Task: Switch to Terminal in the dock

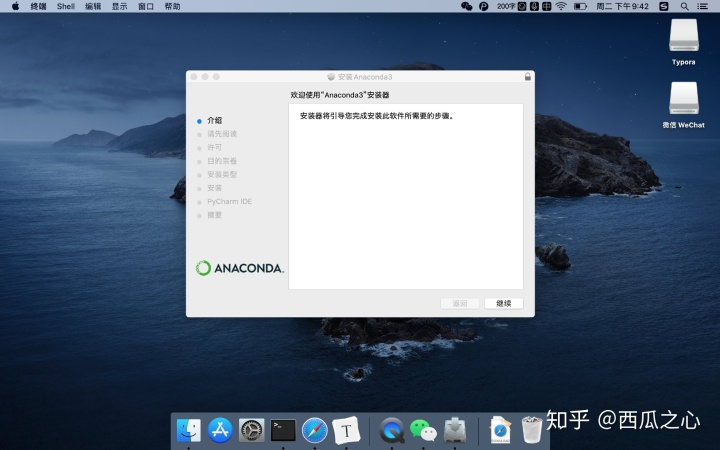Action: pos(283,430)
